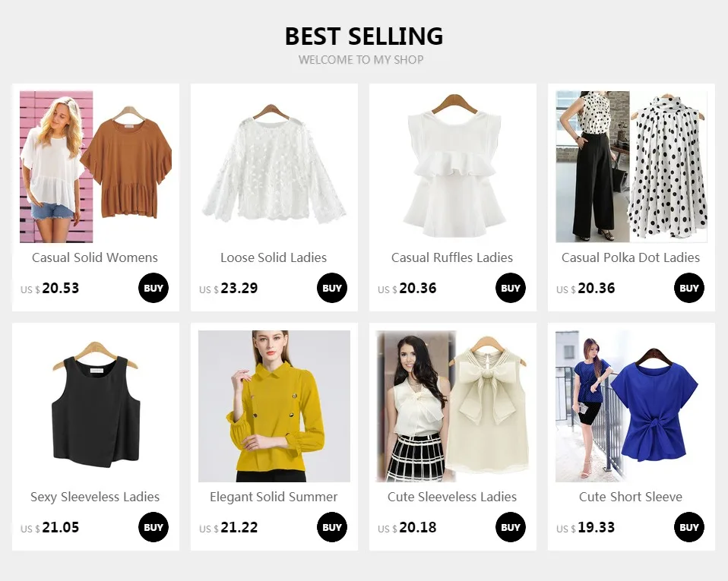Click BUY for Casual Ruffles Ladies top
Screen dimensions: 728x581
point(510,288)
